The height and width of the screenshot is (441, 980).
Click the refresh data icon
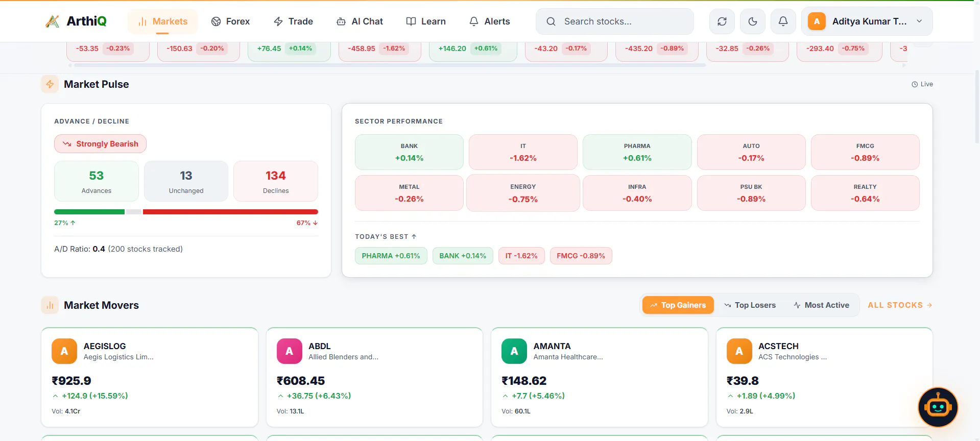pos(722,21)
